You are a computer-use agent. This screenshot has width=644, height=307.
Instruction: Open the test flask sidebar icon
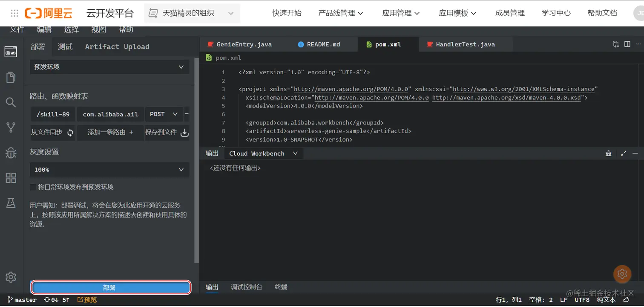(11, 203)
